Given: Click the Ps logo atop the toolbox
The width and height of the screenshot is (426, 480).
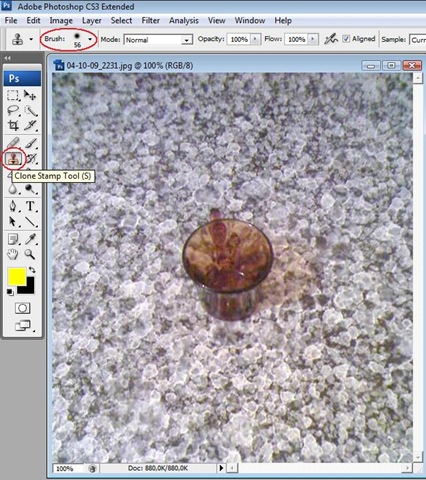Looking at the screenshot, I should (x=22, y=79).
